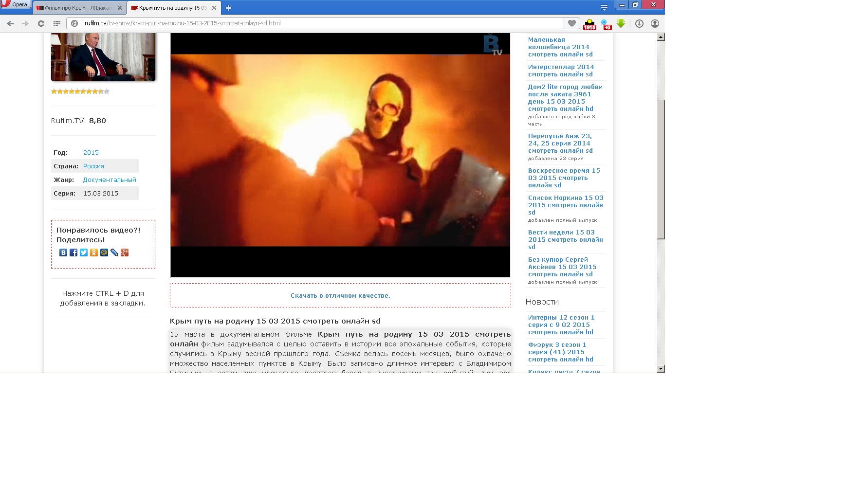The width and height of the screenshot is (846, 504).
Task: Click the 'Rufilm.TV: 8,80' rating text
Action: pos(78,121)
